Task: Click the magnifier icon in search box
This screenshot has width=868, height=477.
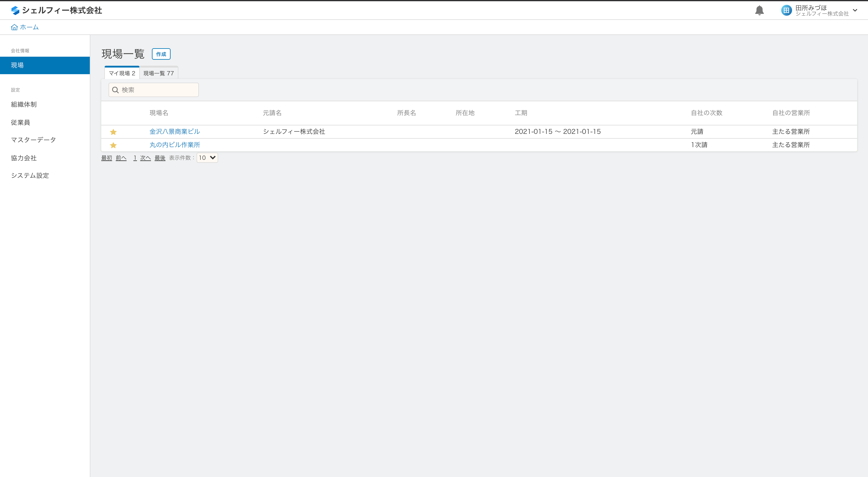Action: (115, 90)
